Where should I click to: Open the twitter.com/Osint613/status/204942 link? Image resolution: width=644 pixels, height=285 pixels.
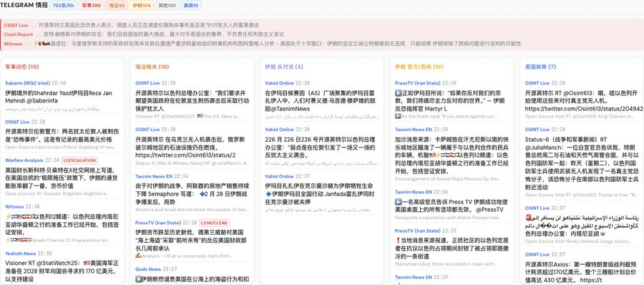[584, 109]
